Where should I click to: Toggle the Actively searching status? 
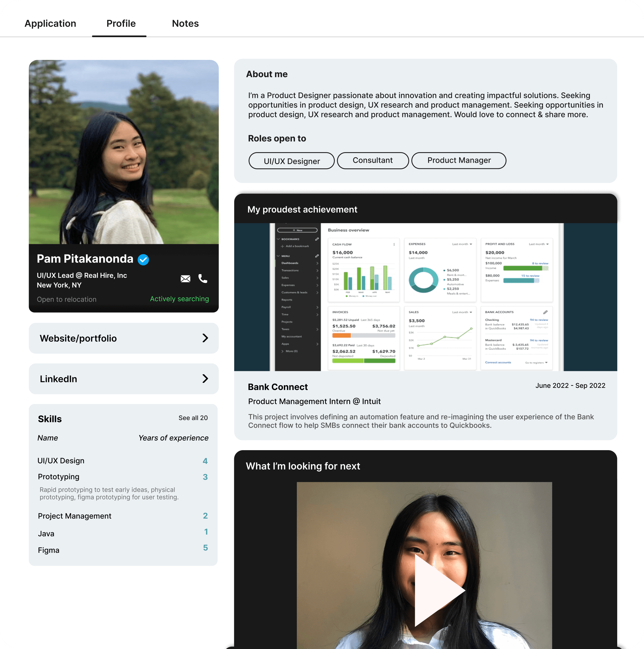point(179,299)
